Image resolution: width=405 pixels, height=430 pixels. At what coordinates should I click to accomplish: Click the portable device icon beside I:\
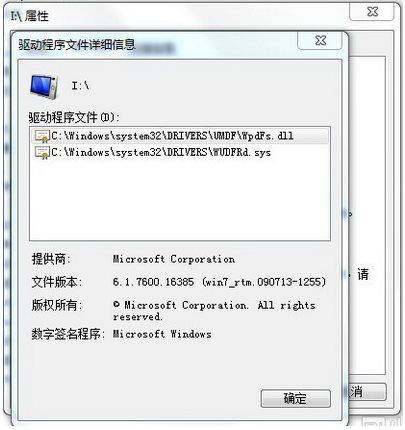click(x=44, y=86)
